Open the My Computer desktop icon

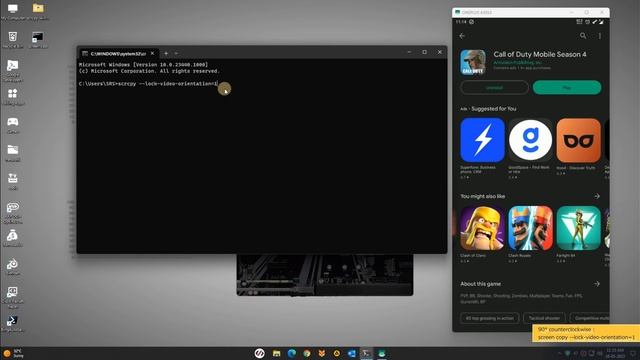tap(13, 11)
